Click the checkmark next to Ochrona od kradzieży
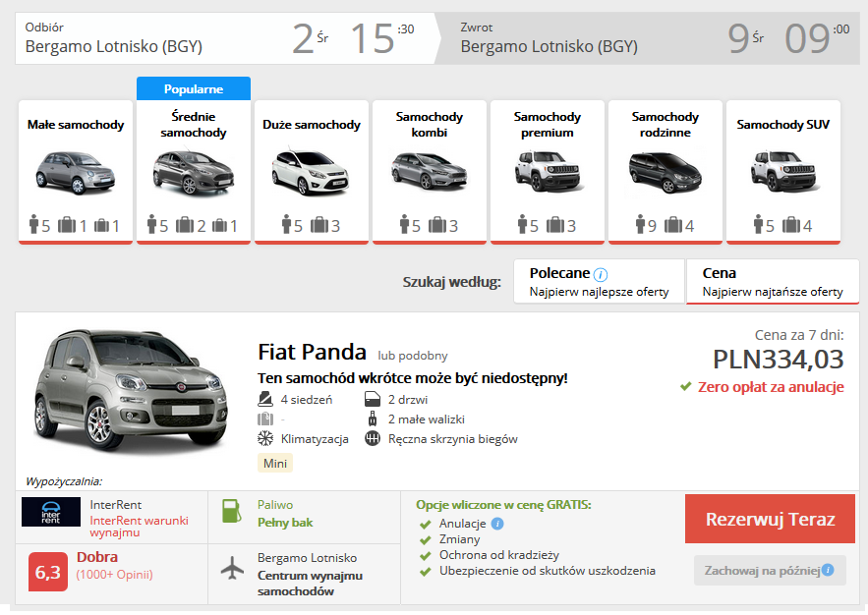The image size is (868, 615). click(425, 556)
